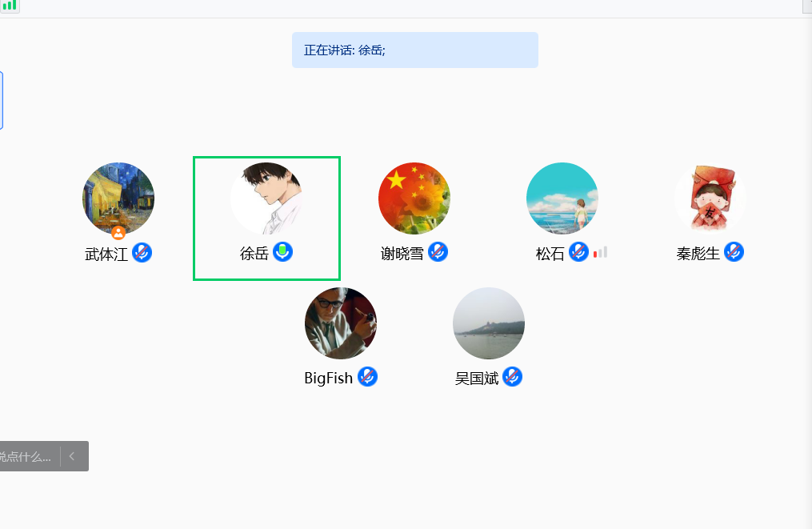Collapse the chat input bar with the chevron
The image size is (812, 529).
pos(72,456)
